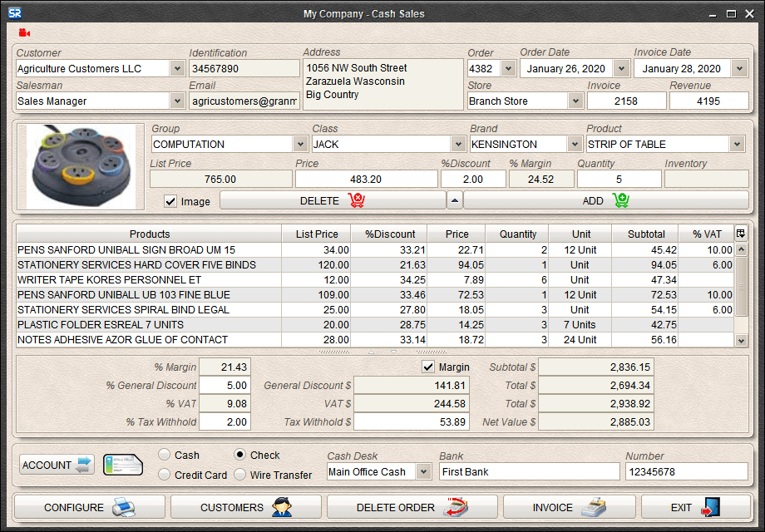Expand the Group dropdown
The image size is (765, 532).
point(300,145)
